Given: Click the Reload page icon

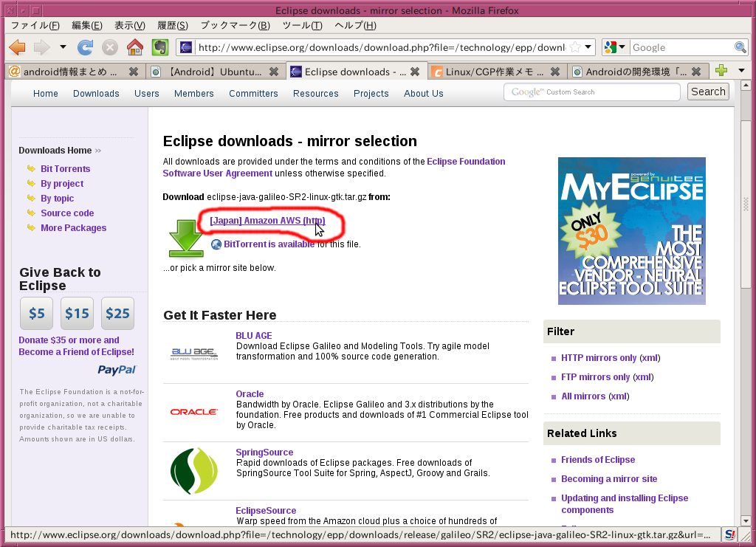Looking at the screenshot, I should point(86,47).
